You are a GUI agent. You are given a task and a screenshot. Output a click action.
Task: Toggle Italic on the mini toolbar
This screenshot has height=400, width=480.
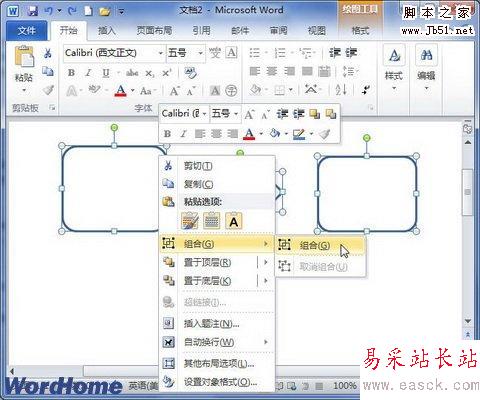[183, 134]
